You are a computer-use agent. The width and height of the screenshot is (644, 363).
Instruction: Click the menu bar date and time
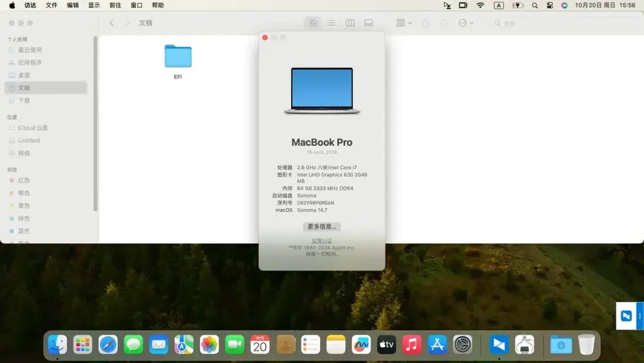coord(605,5)
